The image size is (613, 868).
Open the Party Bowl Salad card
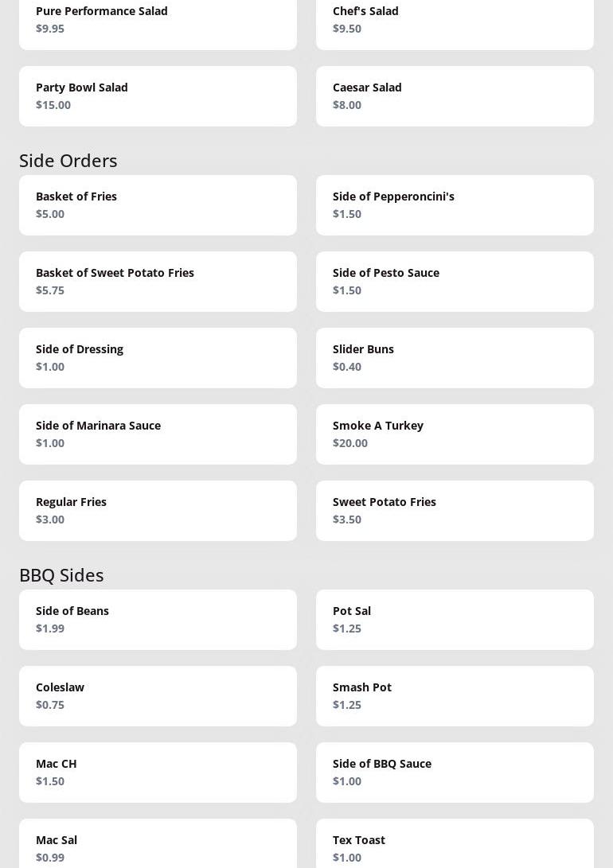[158, 95]
